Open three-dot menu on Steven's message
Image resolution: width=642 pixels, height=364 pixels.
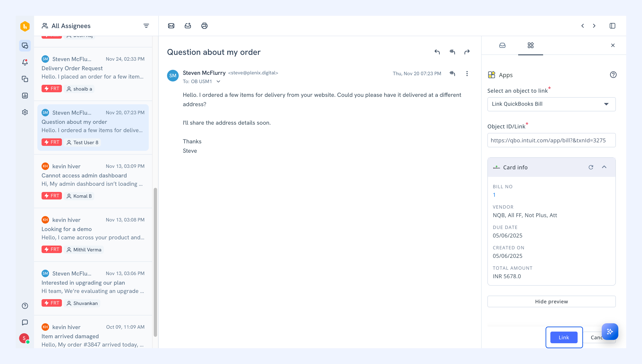(x=467, y=74)
